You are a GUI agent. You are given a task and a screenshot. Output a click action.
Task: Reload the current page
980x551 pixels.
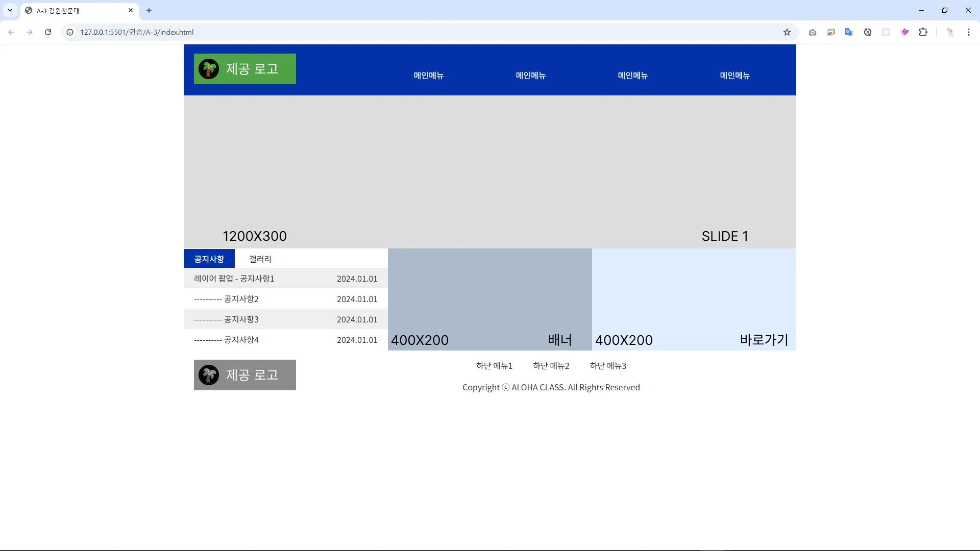point(48,32)
